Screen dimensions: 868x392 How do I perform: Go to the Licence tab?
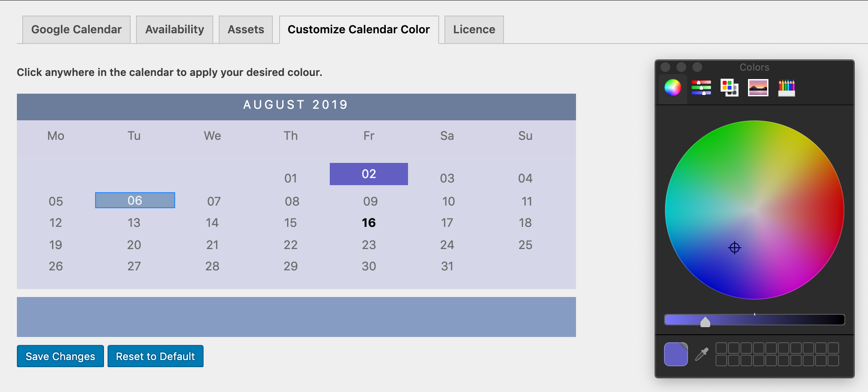point(474,30)
